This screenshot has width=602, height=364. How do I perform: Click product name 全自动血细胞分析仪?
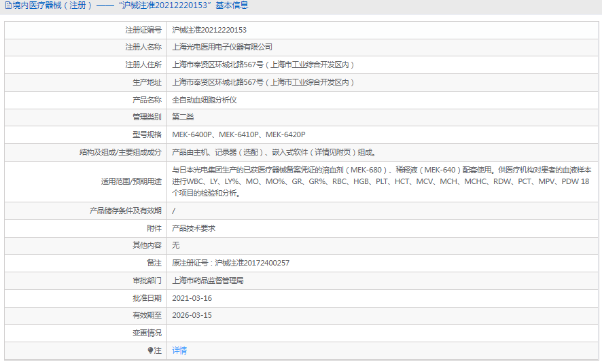point(205,100)
